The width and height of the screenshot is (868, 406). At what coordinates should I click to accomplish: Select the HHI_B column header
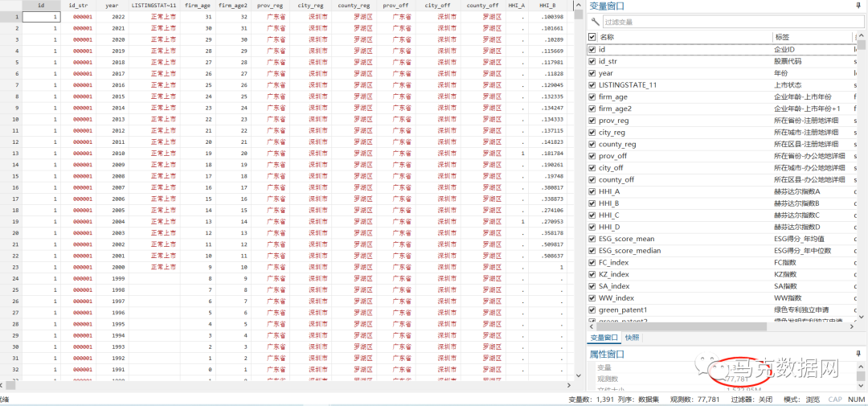(547, 5)
